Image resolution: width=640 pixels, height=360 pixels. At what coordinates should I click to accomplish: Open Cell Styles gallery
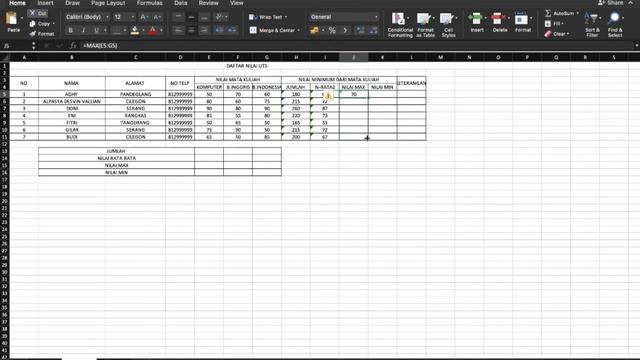point(448,25)
